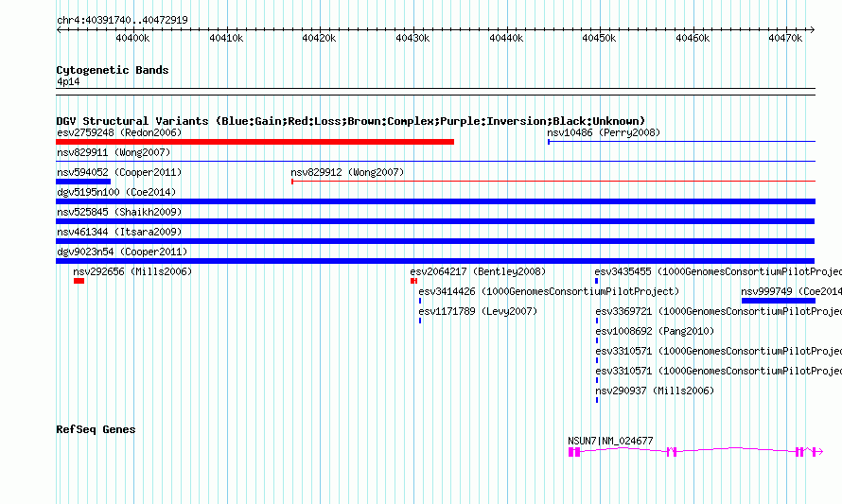Open nsv525845 (Shaikh2009) label
This screenshot has height=504, width=842.
(x=119, y=212)
